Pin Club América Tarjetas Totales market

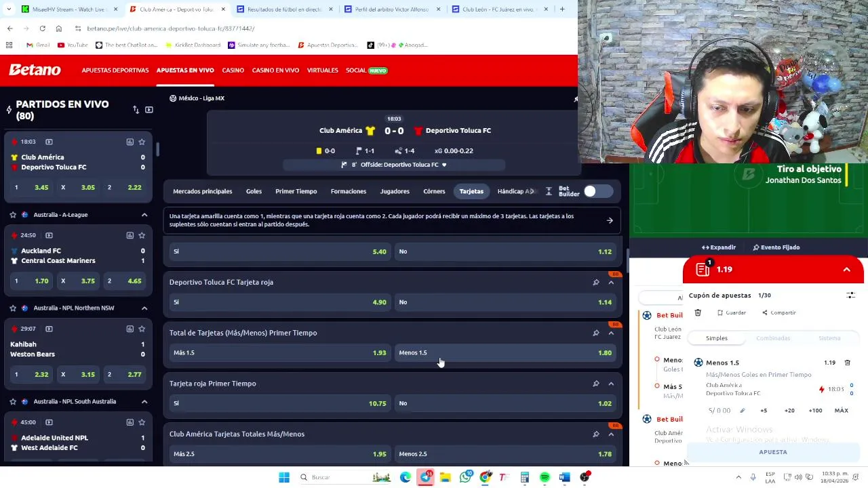596,434
